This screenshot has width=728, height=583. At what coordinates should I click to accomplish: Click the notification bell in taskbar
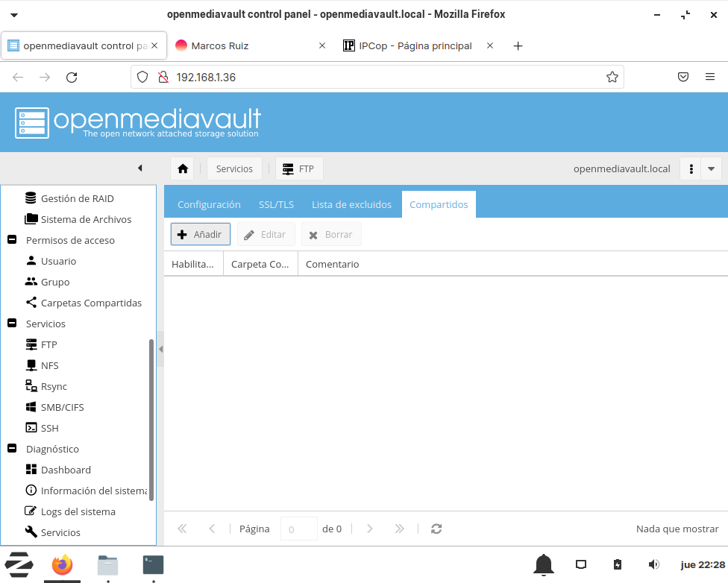tap(544, 564)
